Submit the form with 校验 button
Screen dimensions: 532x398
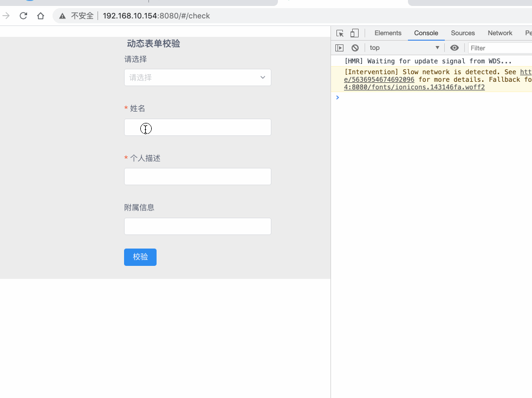pos(140,257)
